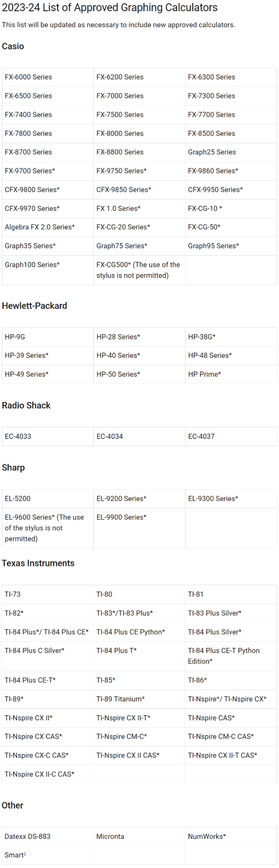
Task: Click the TI-Nspire CX II-C CAS entry
Action: pos(48,774)
